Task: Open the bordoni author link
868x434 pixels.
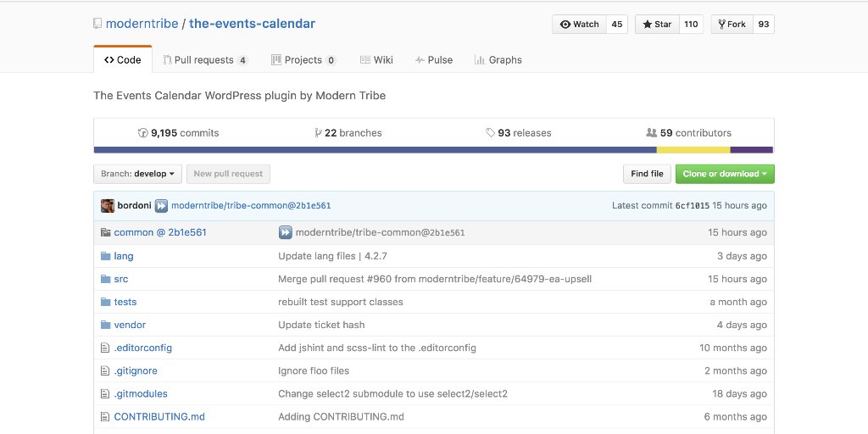Action: 134,205
